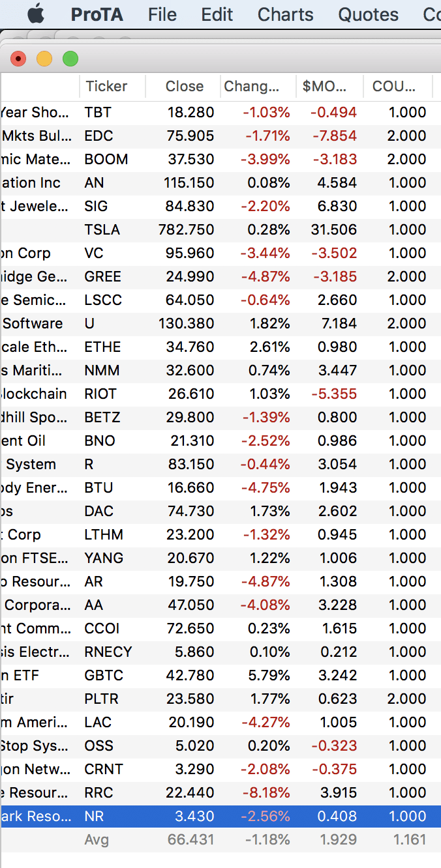Close the watchlist window
441x868 pixels.
pyautogui.click(x=18, y=59)
